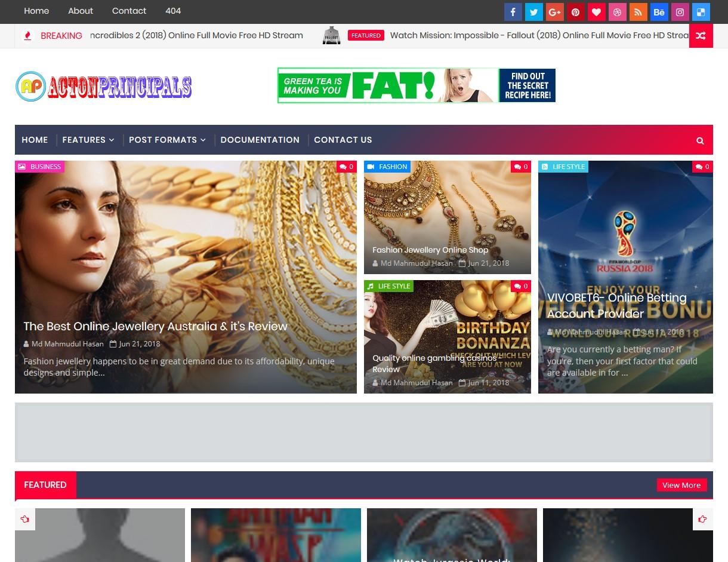Open the search magnifier in the navigation bar
The height and width of the screenshot is (562, 728).
[699, 140]
